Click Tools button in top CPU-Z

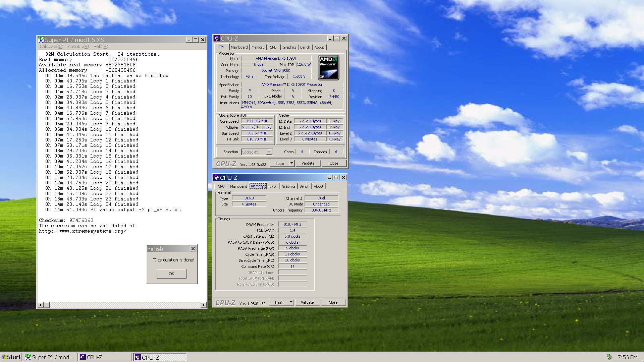coord(279,163)
